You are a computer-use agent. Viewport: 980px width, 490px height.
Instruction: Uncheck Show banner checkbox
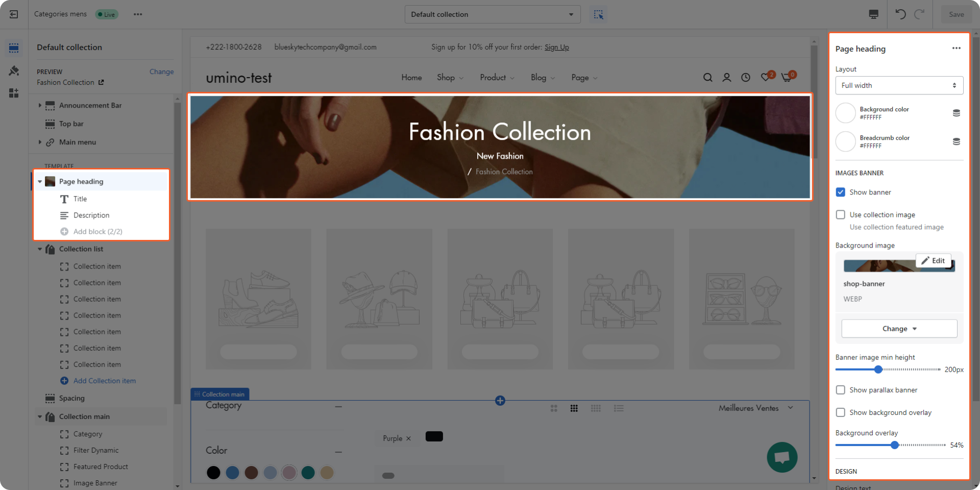840,192
